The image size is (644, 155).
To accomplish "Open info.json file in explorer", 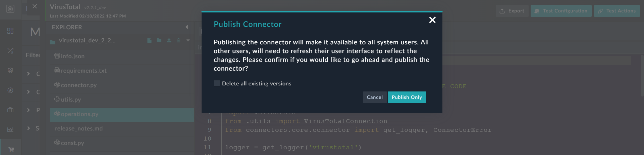I will click(x=72, y=56).
